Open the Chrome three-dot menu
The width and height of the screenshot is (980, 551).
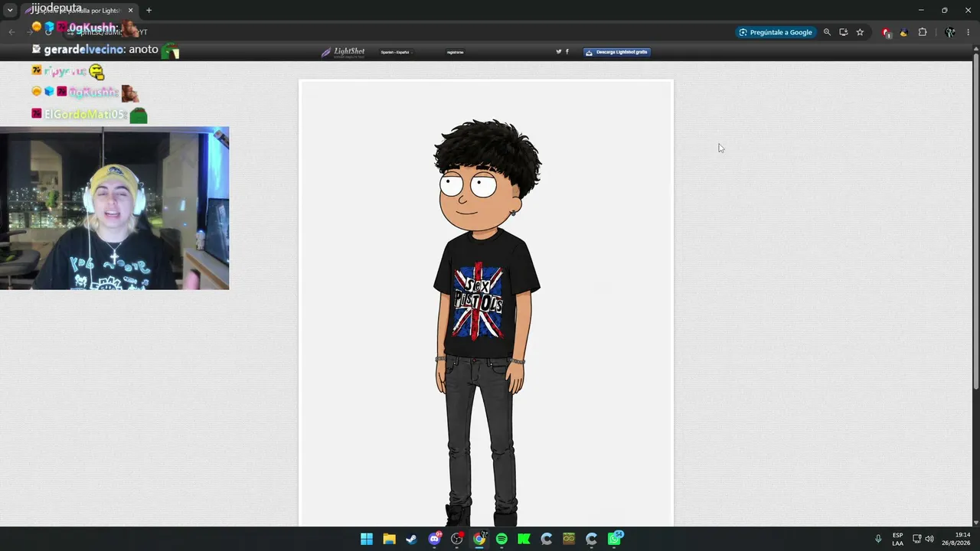tap(968, 32)
